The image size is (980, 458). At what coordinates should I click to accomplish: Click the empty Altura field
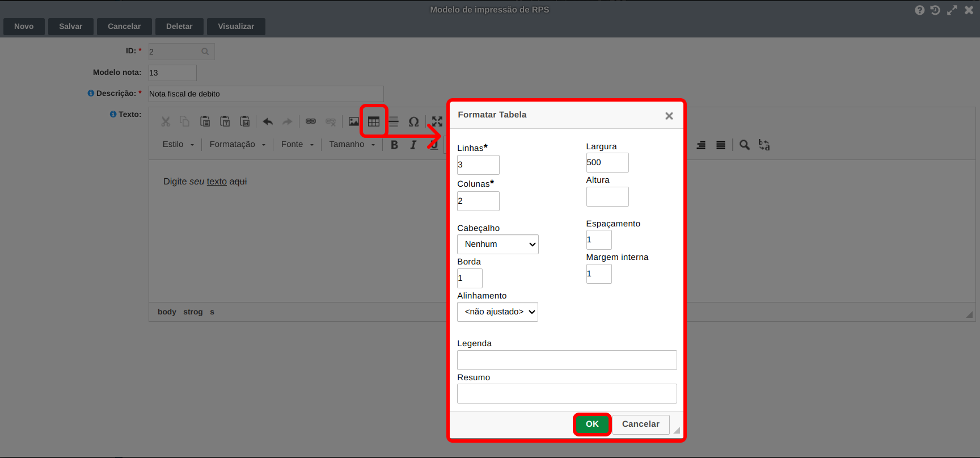point(607,196)
